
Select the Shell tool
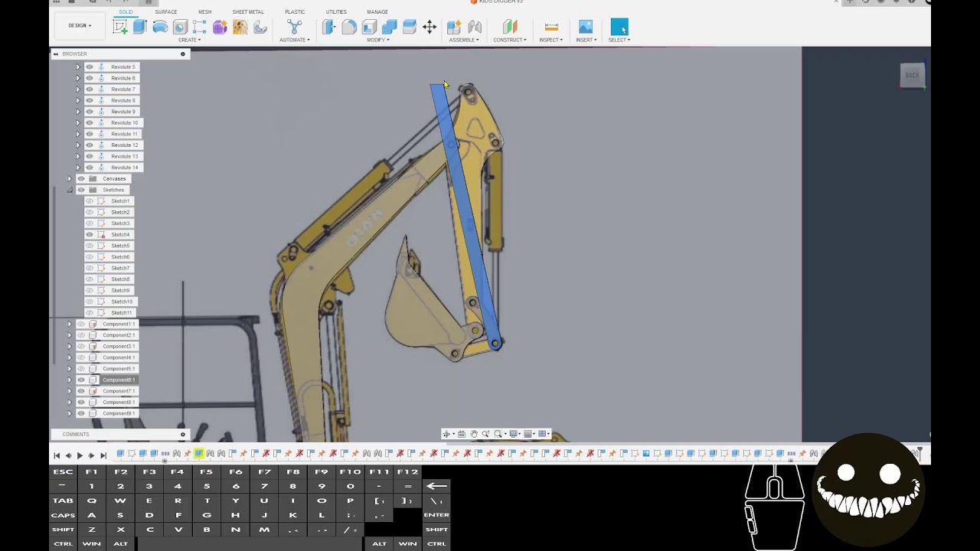(x=369, y=28)
